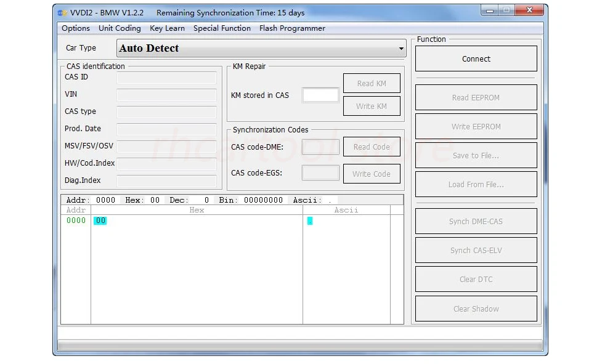Click the Diag.Index field
This screenshot has width=610, height=364.
pos(166,180)
